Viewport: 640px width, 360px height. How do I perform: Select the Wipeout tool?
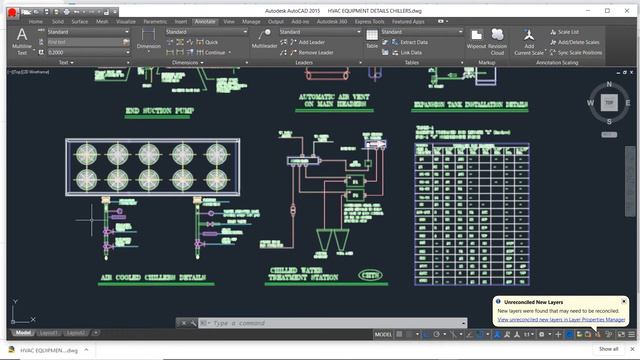[x=476, y=39]
